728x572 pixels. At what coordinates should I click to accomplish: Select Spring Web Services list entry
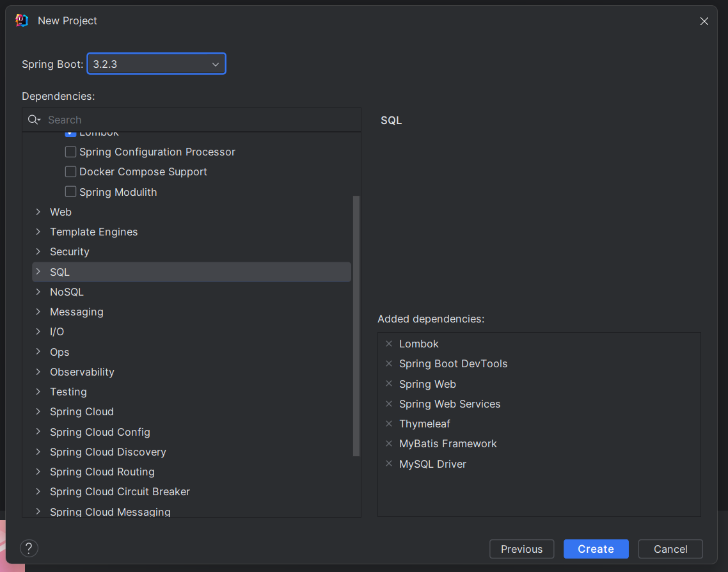(x=450, y=404)
